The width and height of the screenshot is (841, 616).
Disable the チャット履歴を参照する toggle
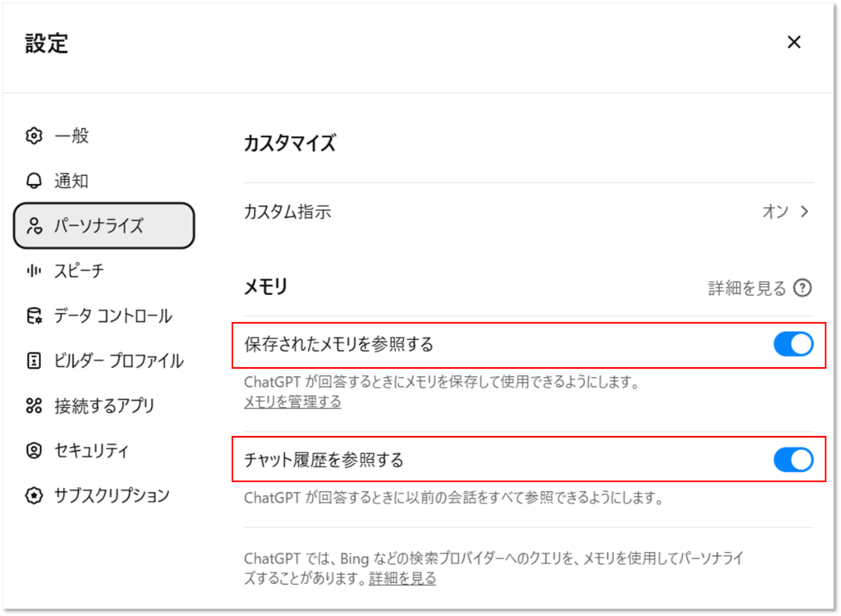coord(793,460)
